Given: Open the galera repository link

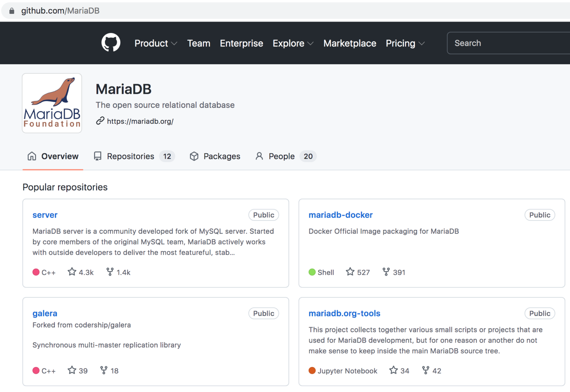Looking at the screenshot, I should (45, 314).
